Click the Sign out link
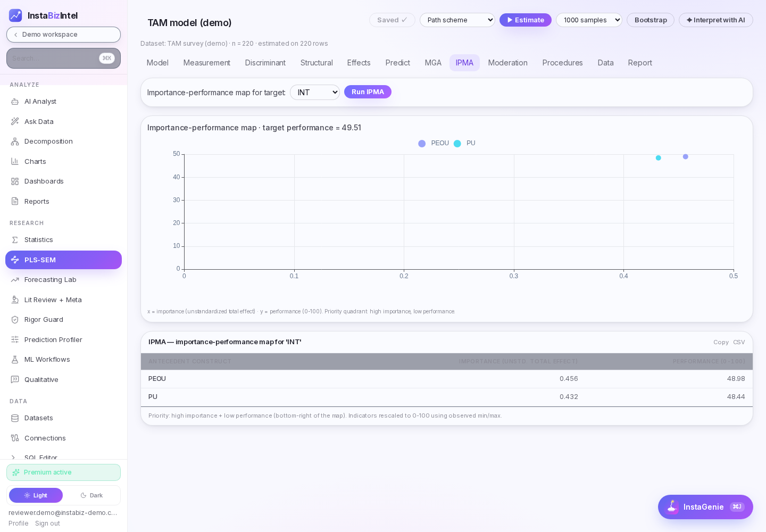Viewport: 766px width, 532px height. [47, 523]
